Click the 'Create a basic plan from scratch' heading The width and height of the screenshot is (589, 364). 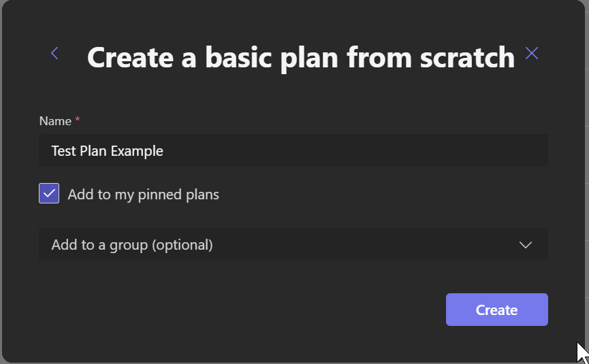point(300,57)
